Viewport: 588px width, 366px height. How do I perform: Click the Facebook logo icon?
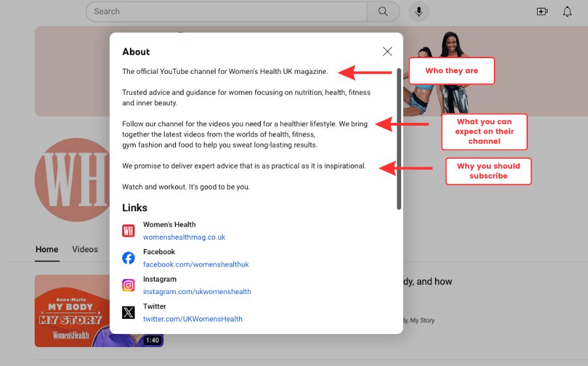[129, 258]
